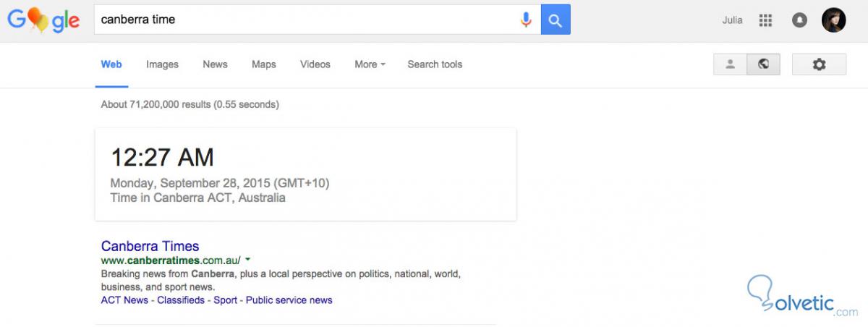The image size is (868, 327).
Task: Switch to the News tab
Action: pos(215,64)
